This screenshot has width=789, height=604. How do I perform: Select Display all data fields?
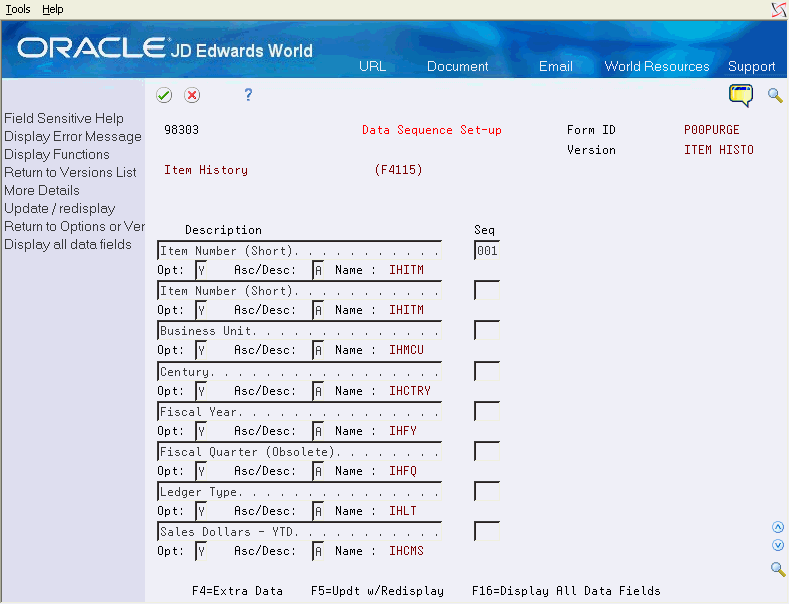click(68, 245)
